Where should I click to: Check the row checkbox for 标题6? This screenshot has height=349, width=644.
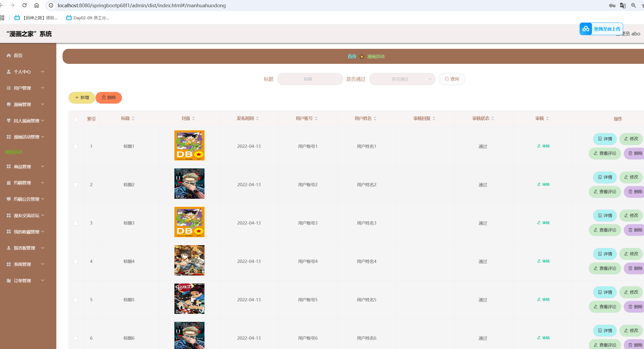(76, 338)
